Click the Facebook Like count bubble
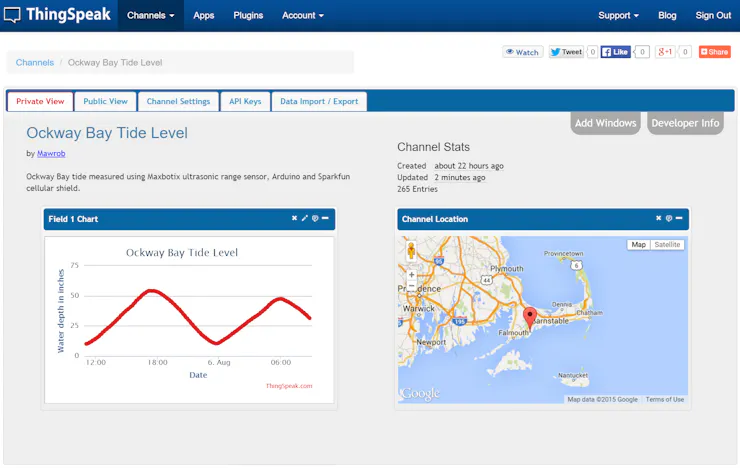 point(642,52)
